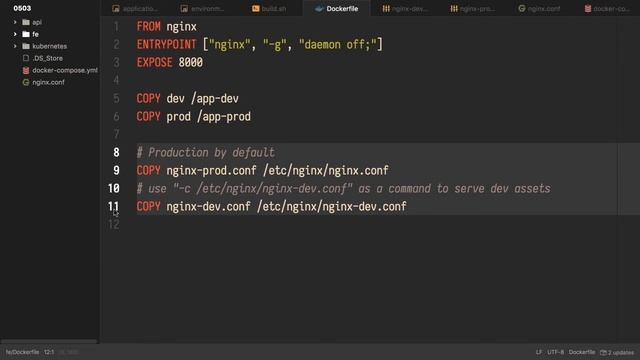Click /etc/nginx/nginx-dev.conf on line 11
The width and height of the screenshot is (640, 360).
(332, 207)
